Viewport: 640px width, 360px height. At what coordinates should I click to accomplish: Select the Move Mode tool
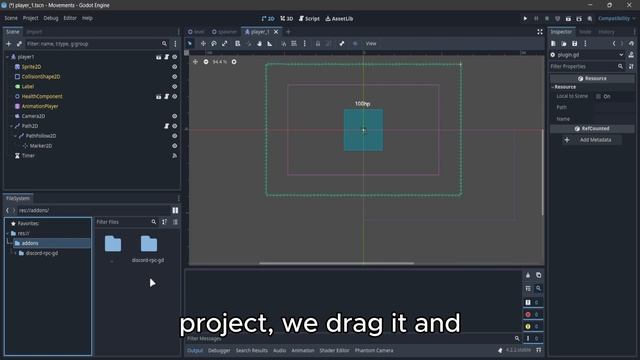203,44
